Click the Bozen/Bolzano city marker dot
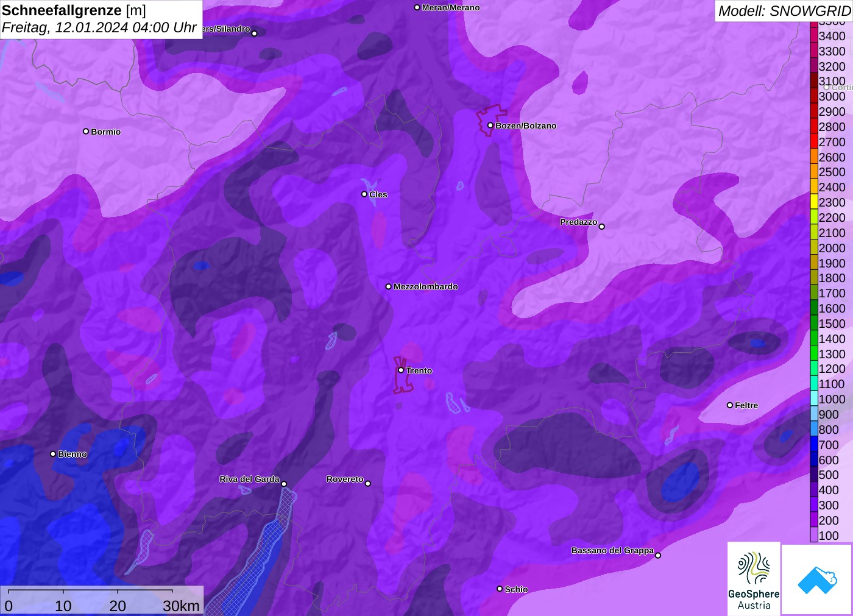The height and width of the screenshot is (616, 853). [x=490, y=126]
